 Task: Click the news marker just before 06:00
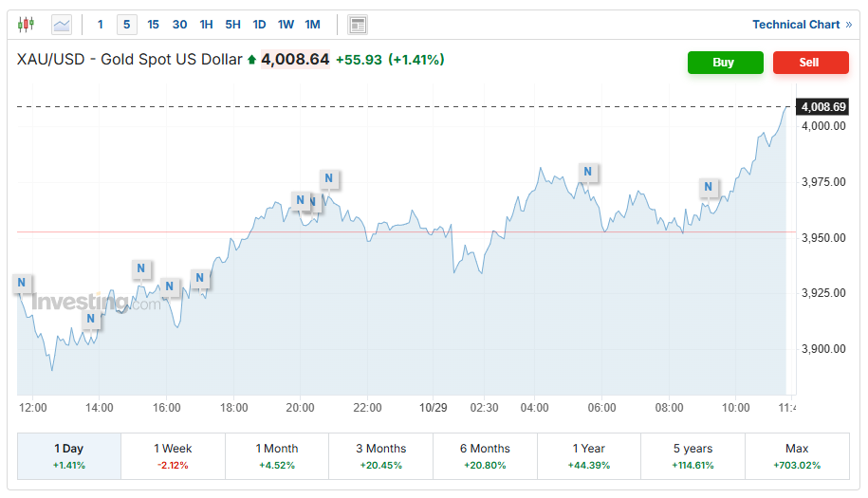pyautogui.click(x=588, y=173)
